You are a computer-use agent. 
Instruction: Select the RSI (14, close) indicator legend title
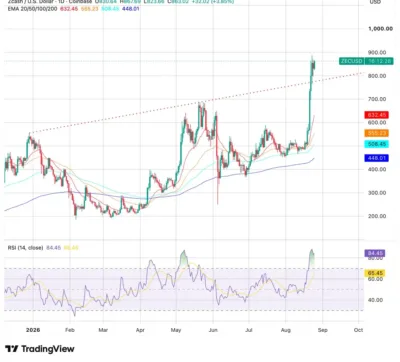[25, 248]
